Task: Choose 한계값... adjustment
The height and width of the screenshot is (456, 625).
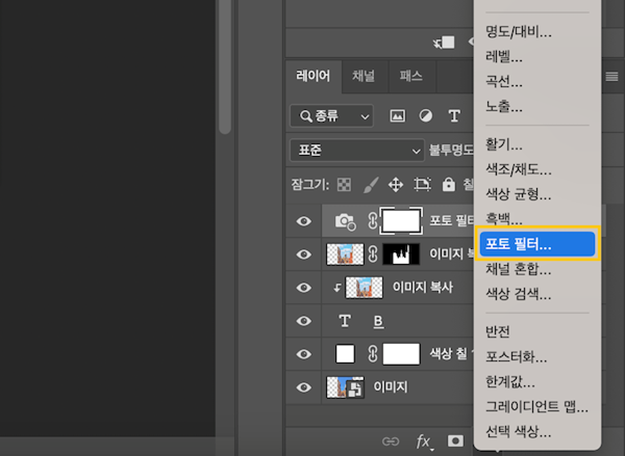Action: 510,381
